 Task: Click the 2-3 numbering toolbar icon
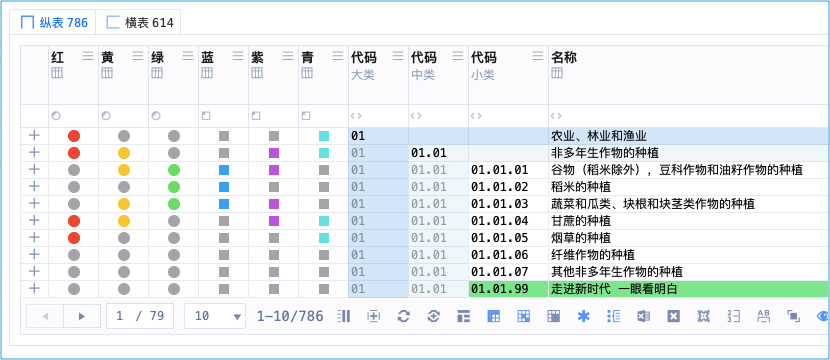733,316
